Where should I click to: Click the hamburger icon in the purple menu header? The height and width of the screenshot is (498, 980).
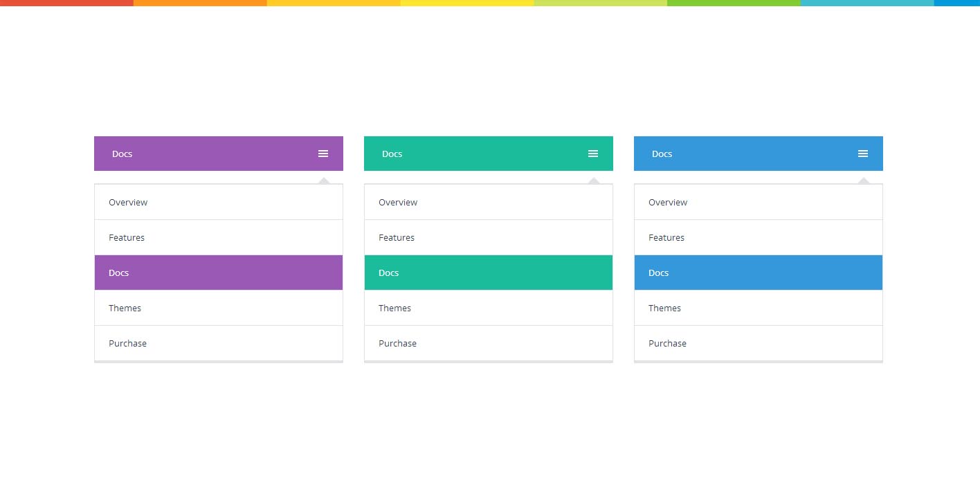click(323, 154)
